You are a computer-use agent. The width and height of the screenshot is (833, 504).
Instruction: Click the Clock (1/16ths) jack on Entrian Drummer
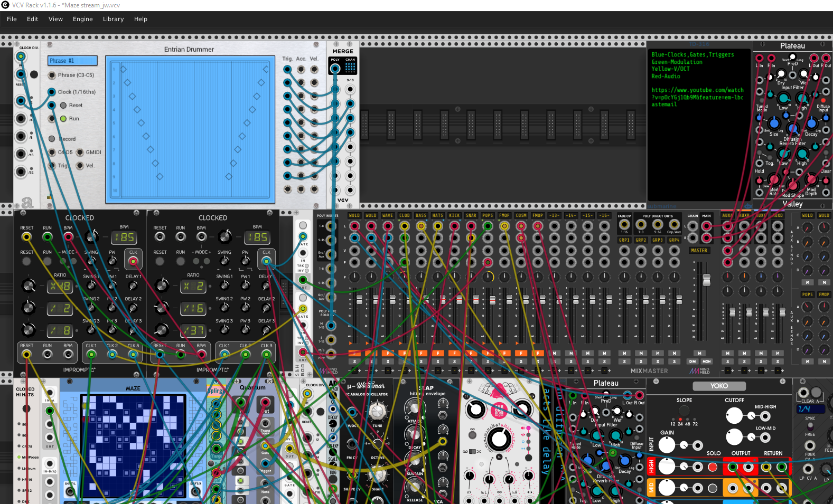coord(52,92)
